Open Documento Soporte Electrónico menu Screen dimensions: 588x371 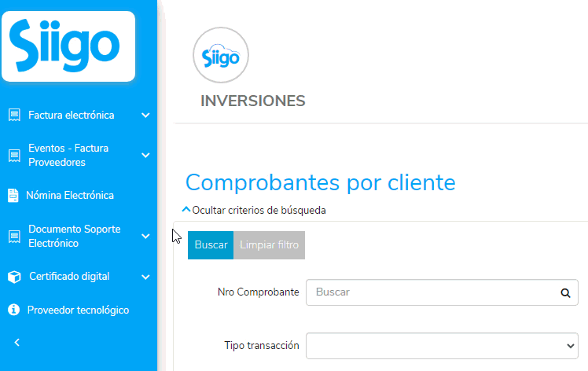coord(74,237)
